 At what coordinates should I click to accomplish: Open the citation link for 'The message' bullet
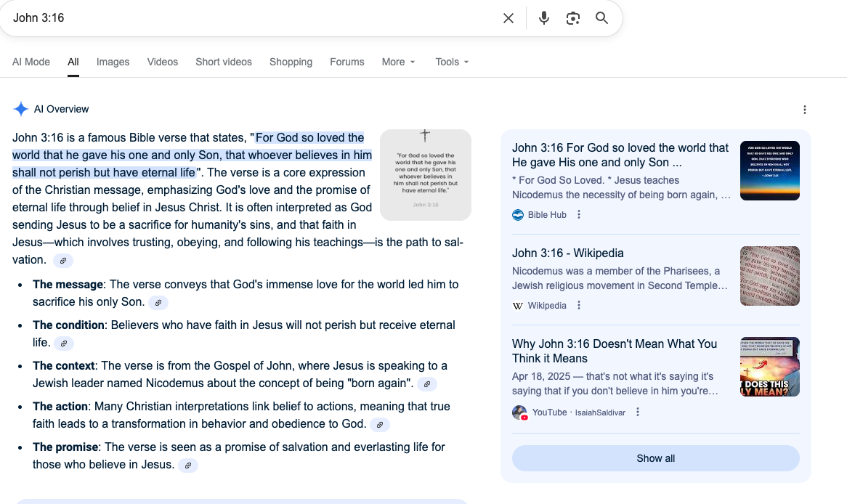[x=158, y=302]
